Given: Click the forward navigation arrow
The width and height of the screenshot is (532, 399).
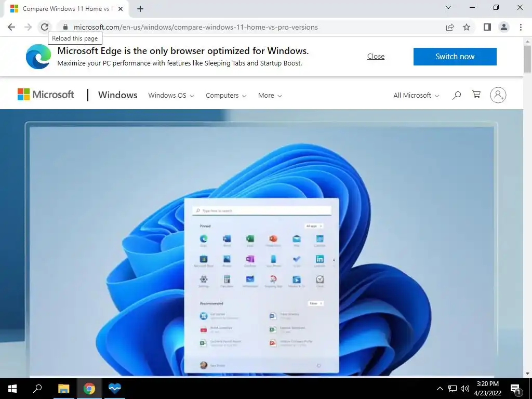Looking at the screenshot, I should tap(28, 27).
